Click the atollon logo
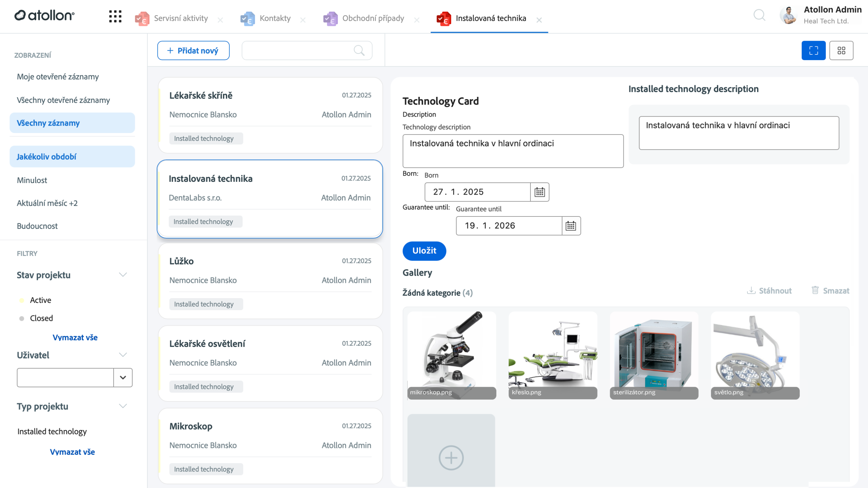This screenshot has height=488, width=868. (x=44, y=16)
